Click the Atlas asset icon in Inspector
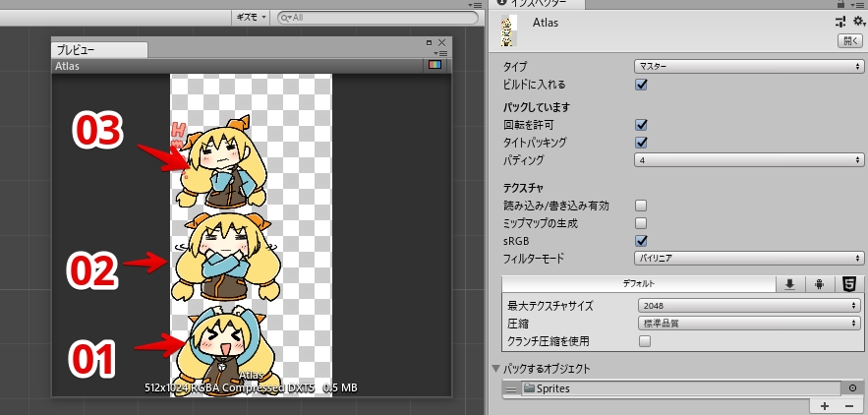868x415 pixels. click(509, 30)
